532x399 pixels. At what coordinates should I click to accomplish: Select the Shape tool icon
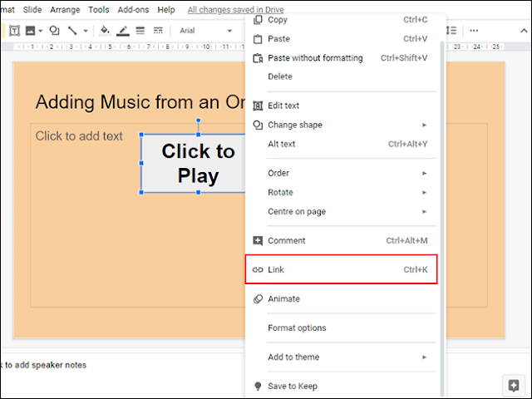[54, 31]
